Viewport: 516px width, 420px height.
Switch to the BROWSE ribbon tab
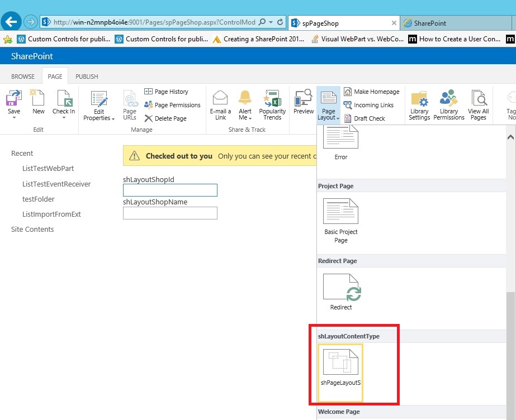point(23,77)
